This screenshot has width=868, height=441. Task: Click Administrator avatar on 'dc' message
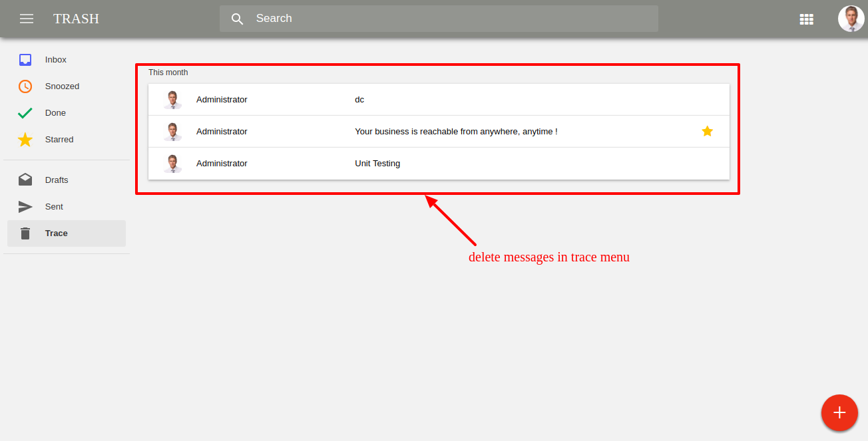click(173, 100)
